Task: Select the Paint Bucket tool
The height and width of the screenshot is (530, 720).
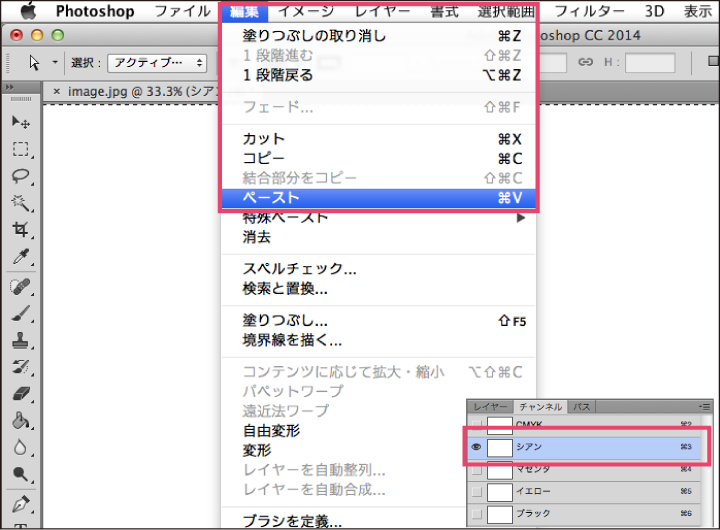Action: (21, 420)
